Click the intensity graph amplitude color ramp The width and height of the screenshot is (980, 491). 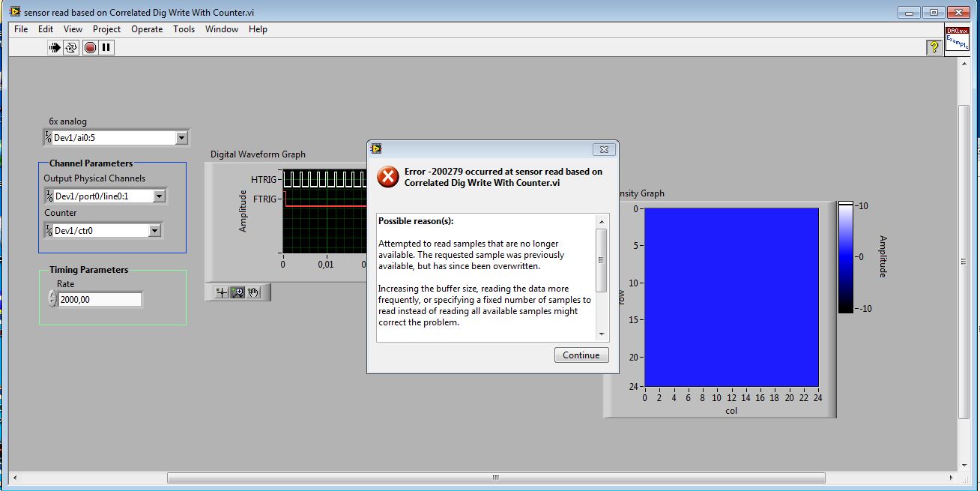(x=846, y=256)
